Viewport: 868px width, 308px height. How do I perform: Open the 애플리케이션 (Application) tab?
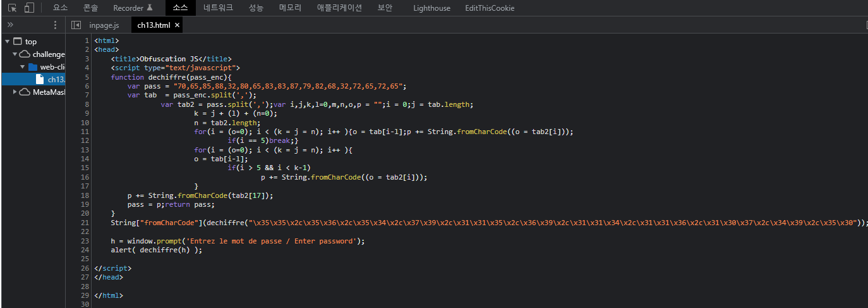(x=339, y=8)
